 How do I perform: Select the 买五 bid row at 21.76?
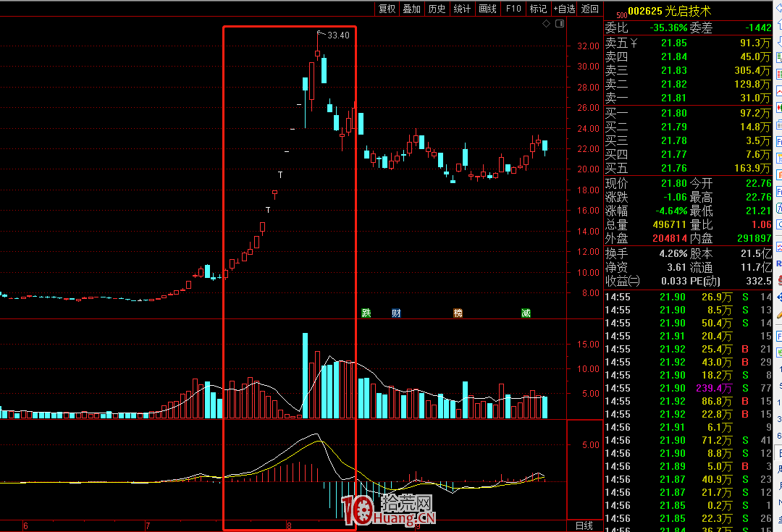pos(689,169)
